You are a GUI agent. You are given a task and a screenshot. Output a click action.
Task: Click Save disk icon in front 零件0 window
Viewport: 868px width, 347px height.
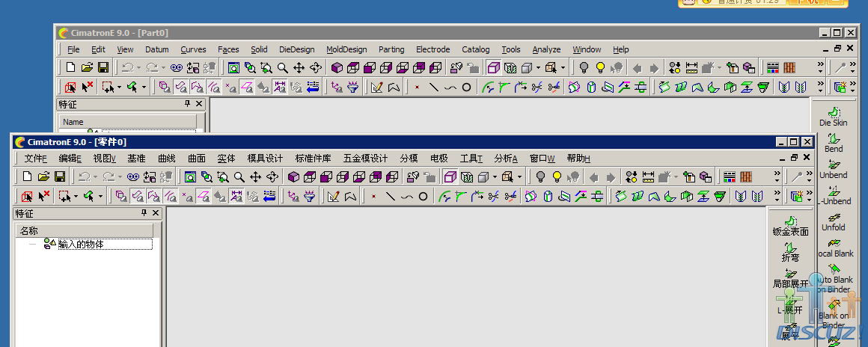coord(60,177)
